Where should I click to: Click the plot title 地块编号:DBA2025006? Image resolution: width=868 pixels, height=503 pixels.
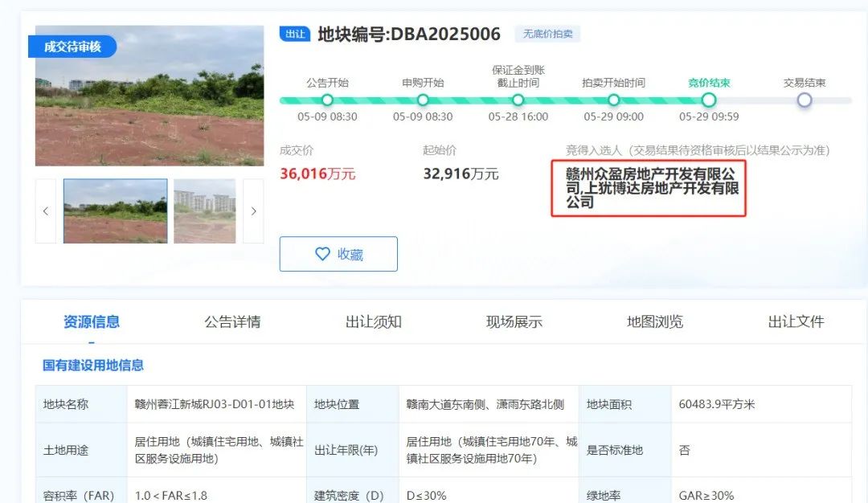[409, 35]
